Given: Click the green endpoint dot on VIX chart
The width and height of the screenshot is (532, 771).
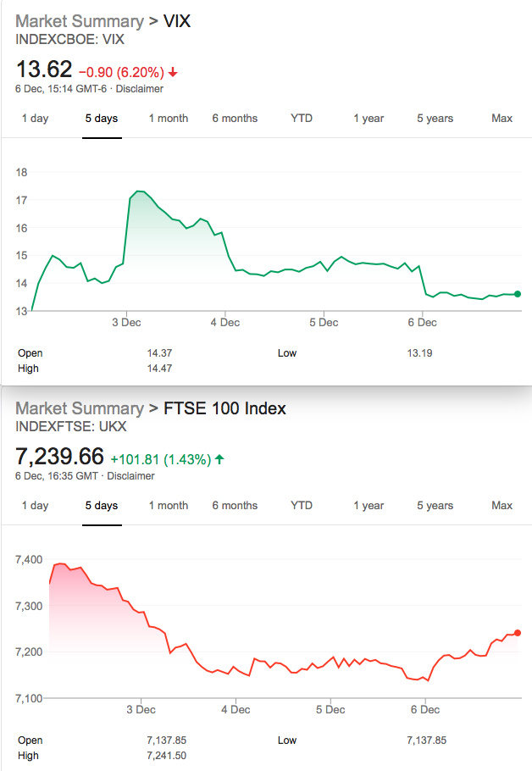Looking at the screenshot, I should point(518,294).
